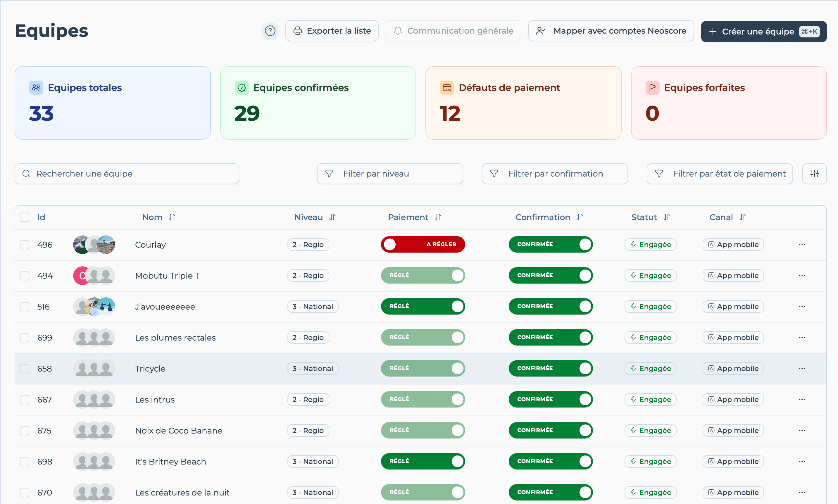Image resolution: width=838 pixels, height=504 pixels.
Task: Check the box for team 675
Action: click(25, 431)
